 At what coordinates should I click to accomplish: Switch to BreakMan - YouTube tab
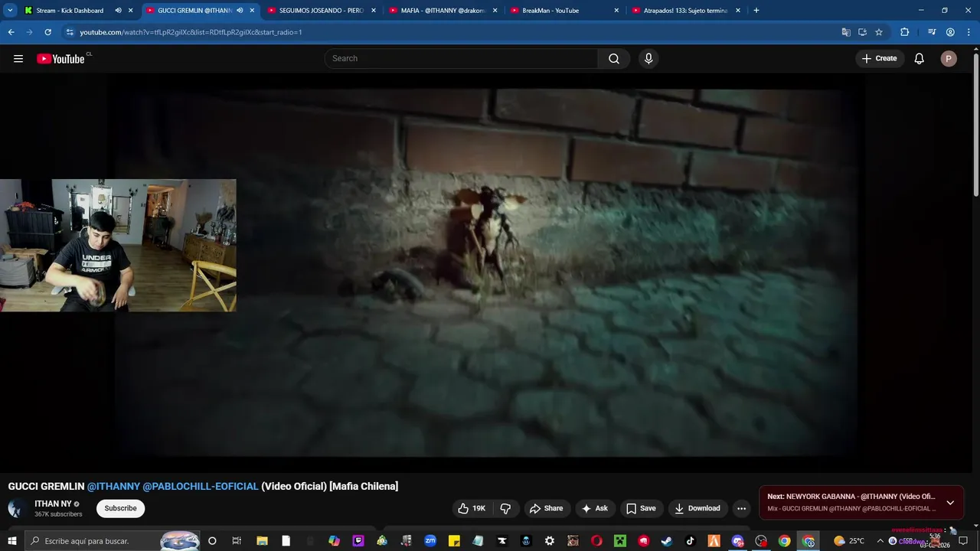point(550,11)
